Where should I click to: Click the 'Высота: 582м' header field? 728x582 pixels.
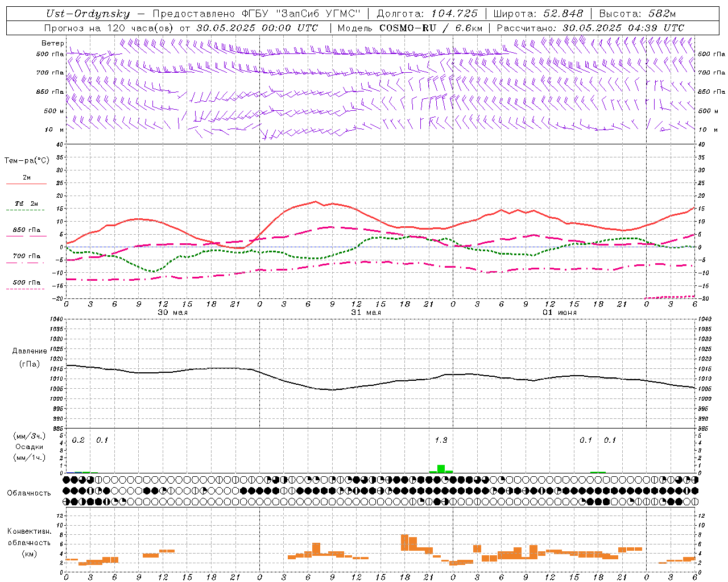click(638, 14)
